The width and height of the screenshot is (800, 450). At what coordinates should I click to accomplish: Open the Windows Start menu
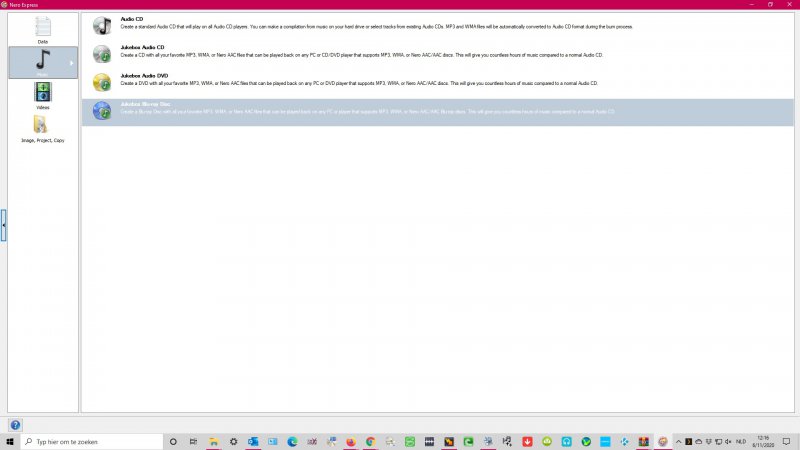click(10, 441)
